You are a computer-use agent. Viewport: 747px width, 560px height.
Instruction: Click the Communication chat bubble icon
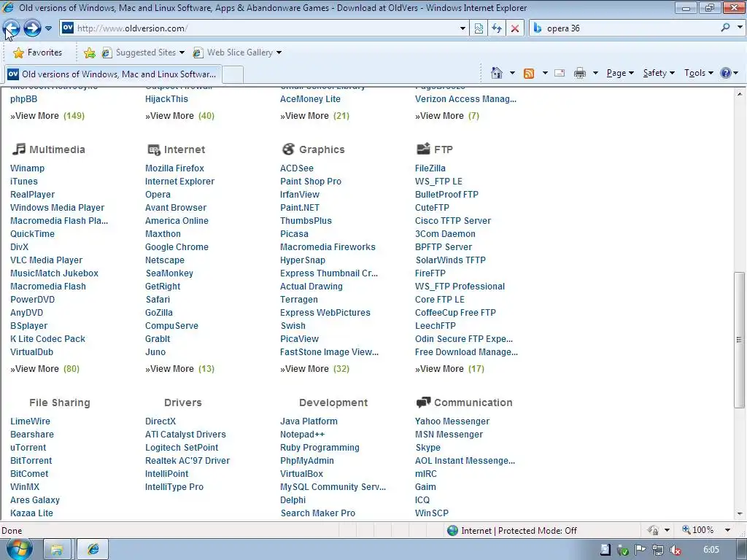(423, 402)
